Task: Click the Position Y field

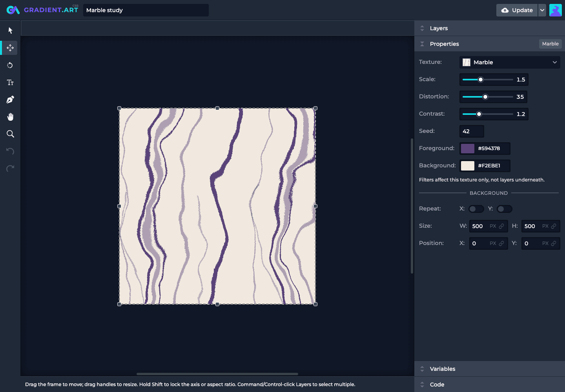Action: 541,243
